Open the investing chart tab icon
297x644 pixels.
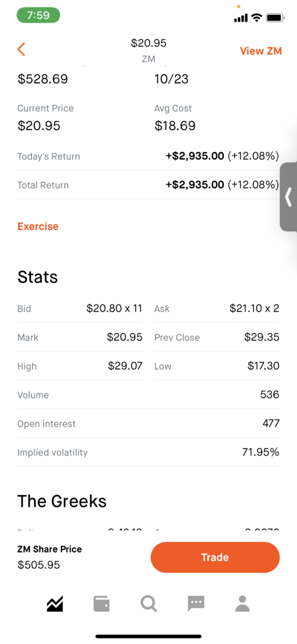coord(55,604)
